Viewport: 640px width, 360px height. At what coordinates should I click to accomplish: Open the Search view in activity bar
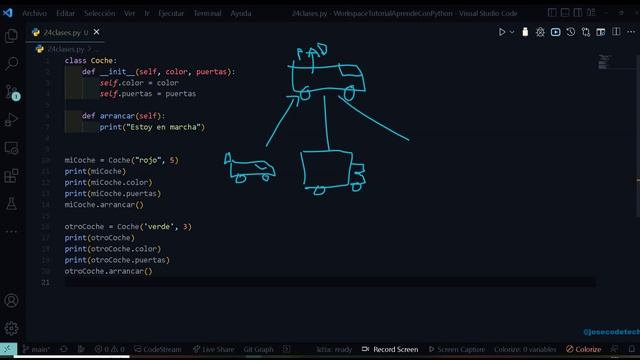click(11, 63)
